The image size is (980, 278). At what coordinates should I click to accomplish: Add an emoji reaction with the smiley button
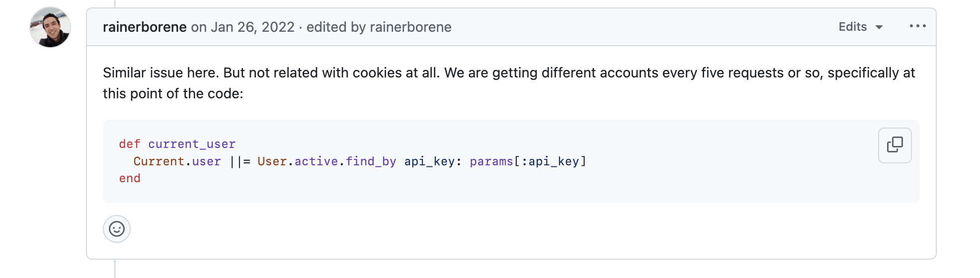[117, 229]
